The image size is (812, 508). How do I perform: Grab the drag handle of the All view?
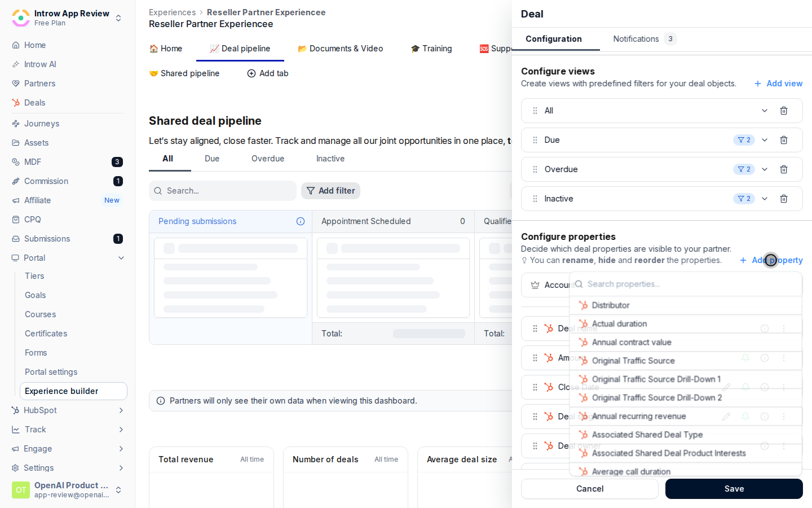click(x=535, y=111)
